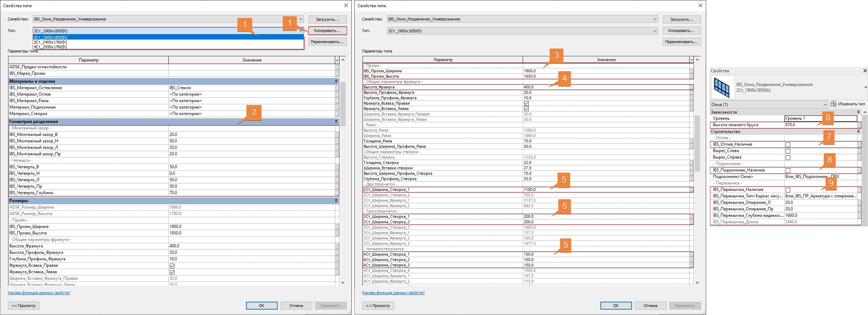Click the down scroll arrow in left Свойства типа dialog
The image size is (868, 315).
coord(343,283)
